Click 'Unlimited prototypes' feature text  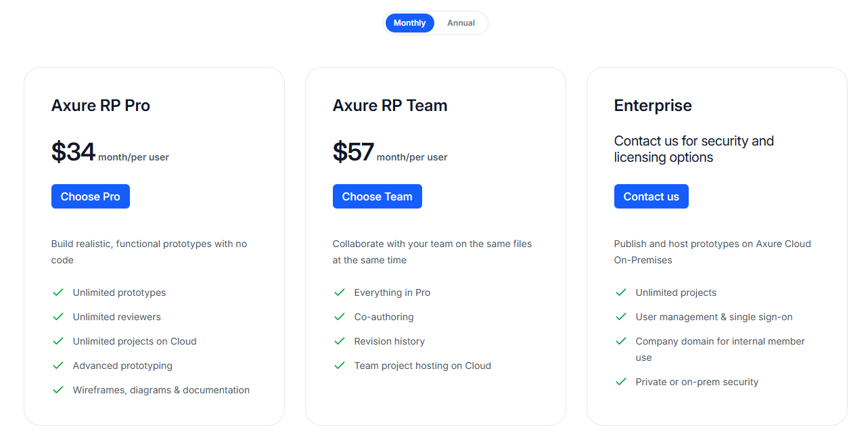119,292
